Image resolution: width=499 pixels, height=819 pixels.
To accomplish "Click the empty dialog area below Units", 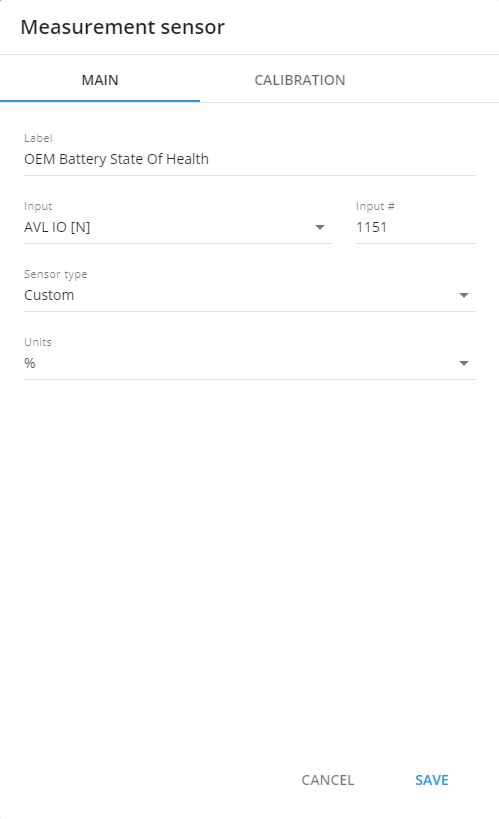I will (x=250, y=569).
